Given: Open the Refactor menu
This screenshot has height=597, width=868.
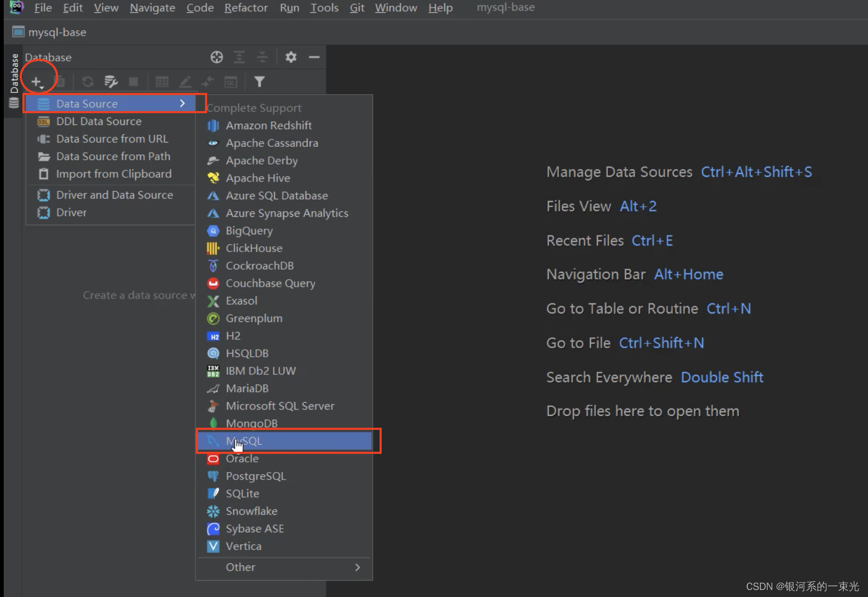Looking at the screenshot, I should coord(246,7).
